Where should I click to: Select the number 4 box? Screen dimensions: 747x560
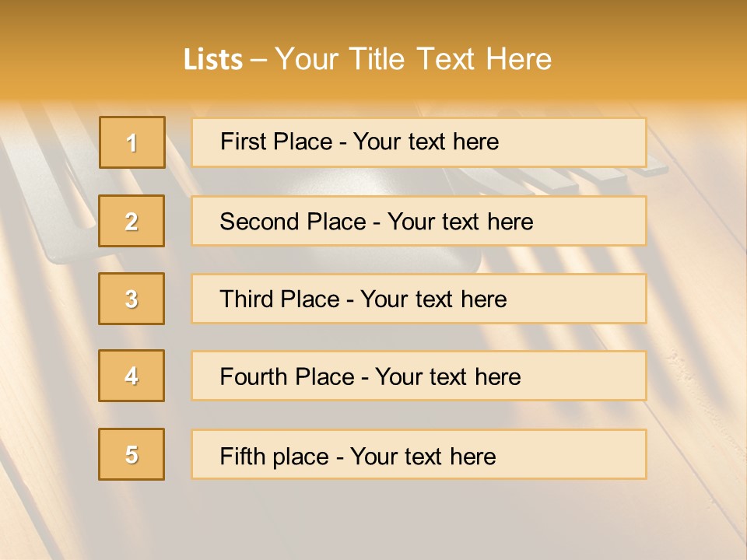pos(132,376)
